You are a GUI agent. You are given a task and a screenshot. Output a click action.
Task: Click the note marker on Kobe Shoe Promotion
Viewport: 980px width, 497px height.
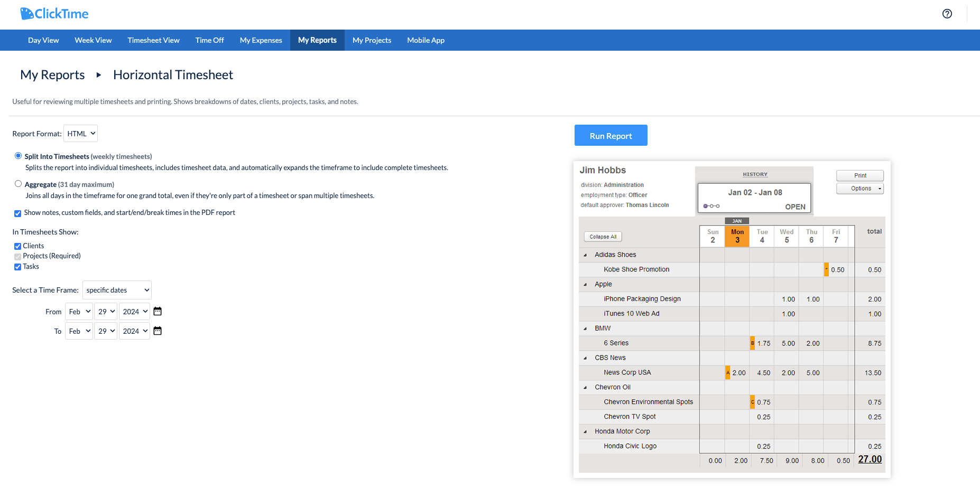click(826, 269)
